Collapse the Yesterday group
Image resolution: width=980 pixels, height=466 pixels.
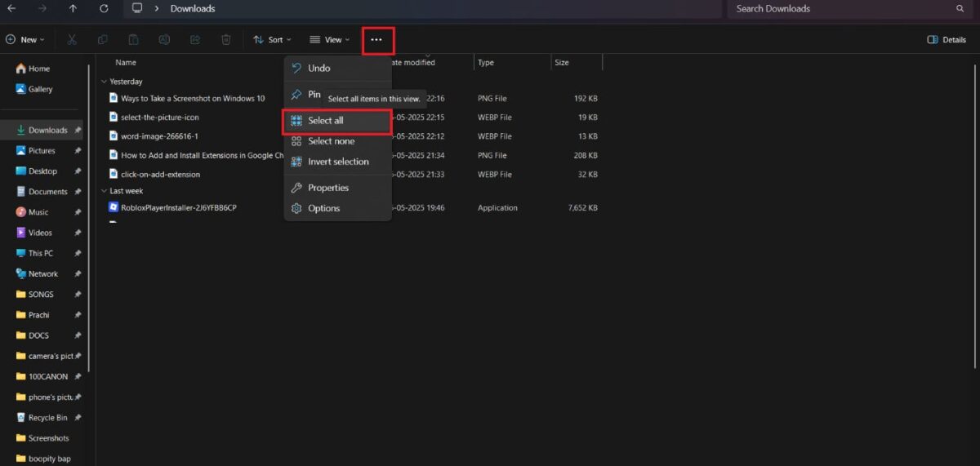click(x=104, y=82)
